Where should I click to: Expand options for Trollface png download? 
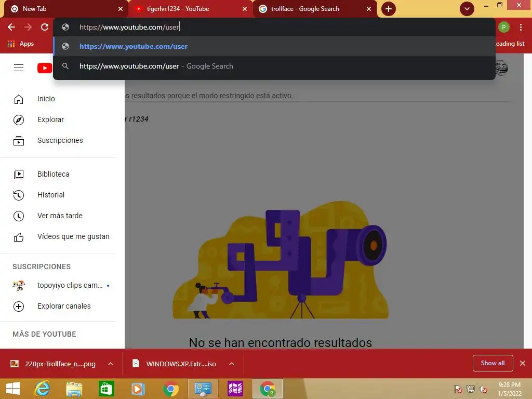[x=111, y=364]
